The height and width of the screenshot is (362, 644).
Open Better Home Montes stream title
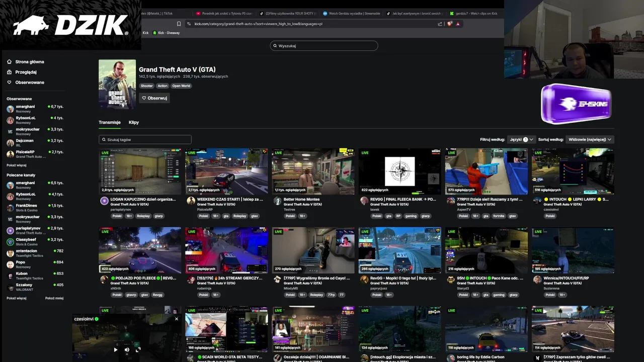pyautogui.click(x=301, y=200)
